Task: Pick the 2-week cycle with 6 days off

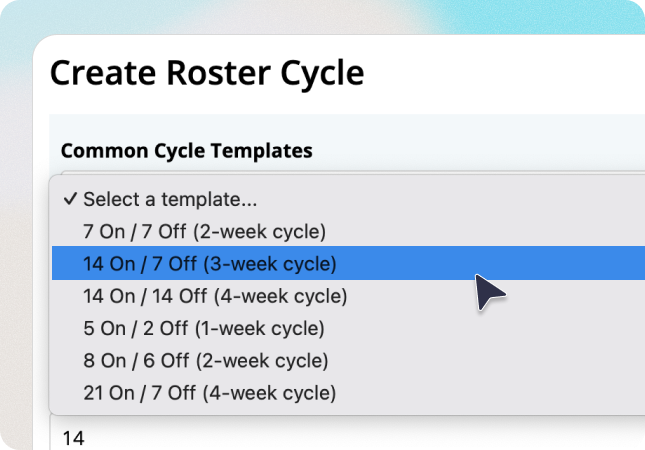Action: (x=348, y=360)
